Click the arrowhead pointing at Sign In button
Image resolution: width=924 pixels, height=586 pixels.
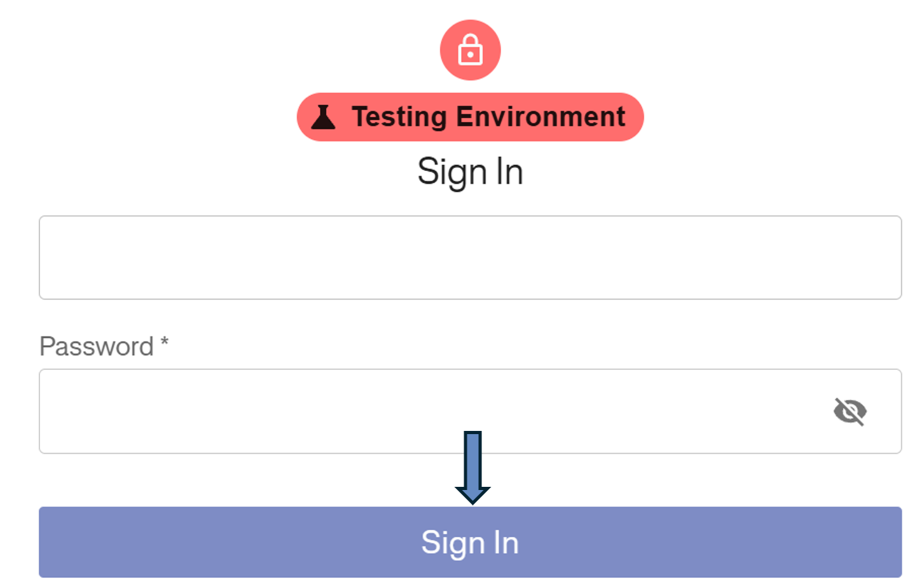472,494
